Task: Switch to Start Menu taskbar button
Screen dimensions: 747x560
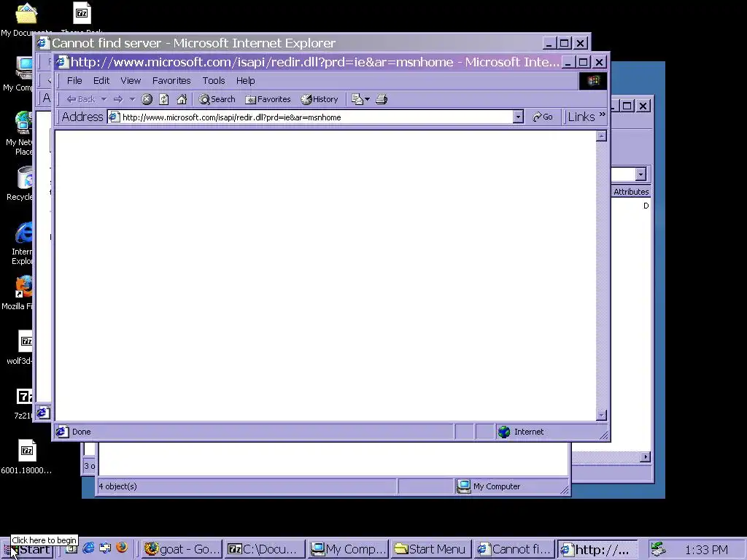Action: (430, 550)
